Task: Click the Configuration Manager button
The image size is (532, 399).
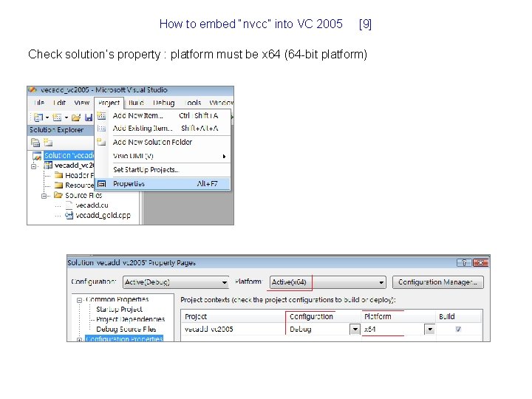Action: tap(437, 282)
